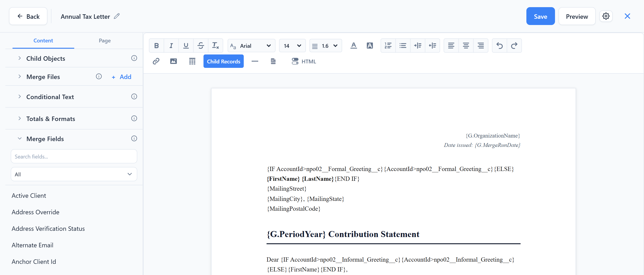
Task: Insert numbered list
Action: click(x=388, y=46)
